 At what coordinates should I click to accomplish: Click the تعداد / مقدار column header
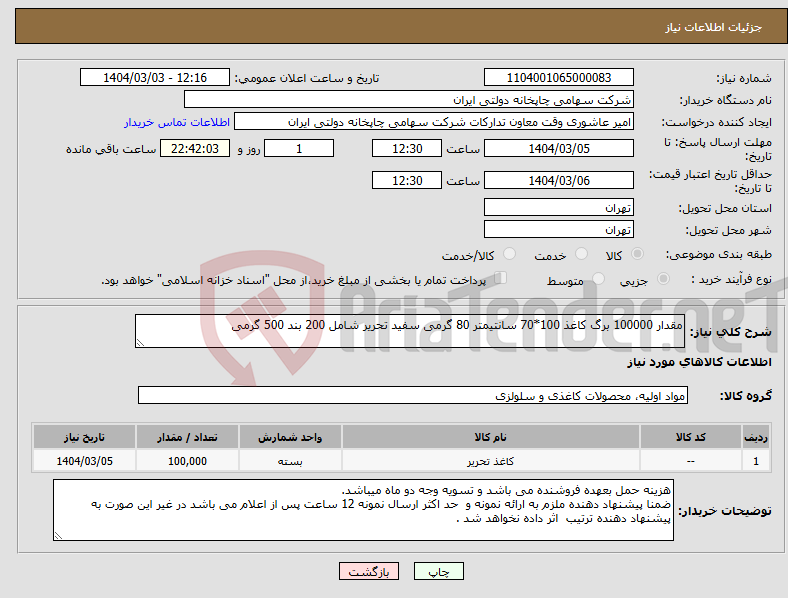[187, 437]
